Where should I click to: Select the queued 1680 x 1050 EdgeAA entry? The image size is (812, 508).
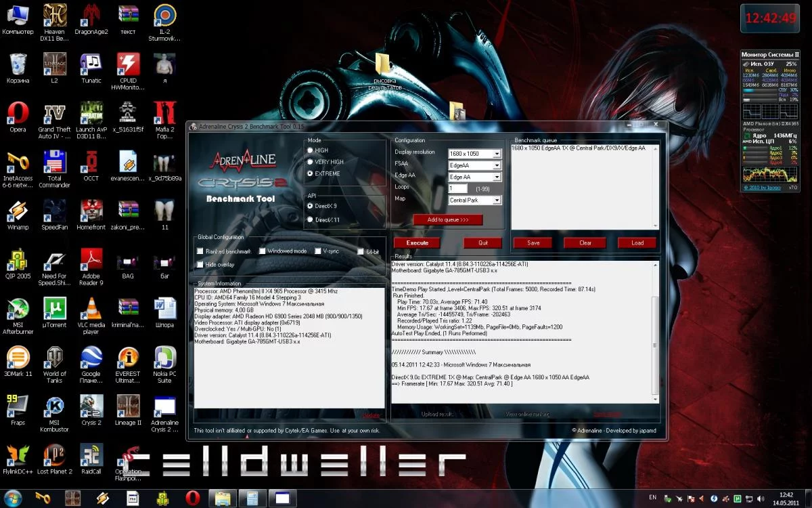click(x=579, y=148)
